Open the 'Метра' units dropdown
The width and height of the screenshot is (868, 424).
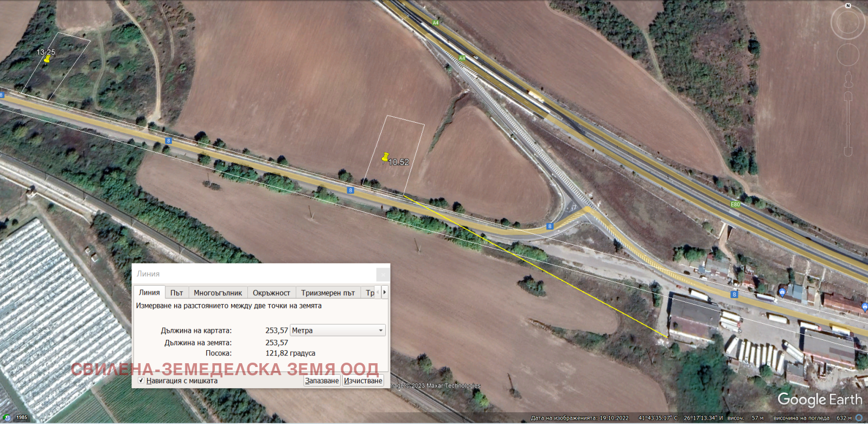tap(337, 330)
